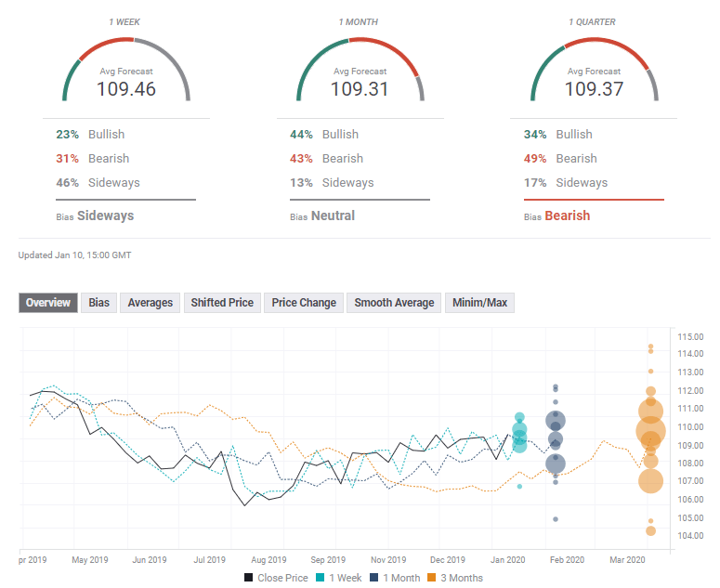Switch to the Overview tab
The width and height of the screenshot is (720, 588).
[47, 303]
